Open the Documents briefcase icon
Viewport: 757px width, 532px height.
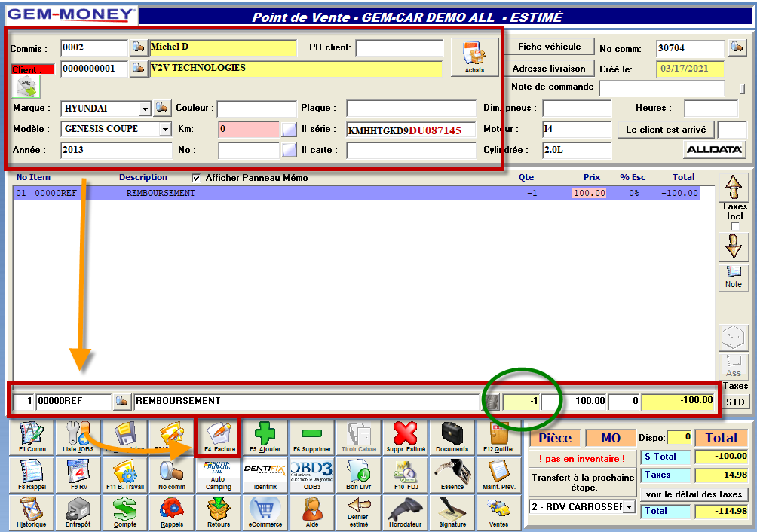coord(452,436)
